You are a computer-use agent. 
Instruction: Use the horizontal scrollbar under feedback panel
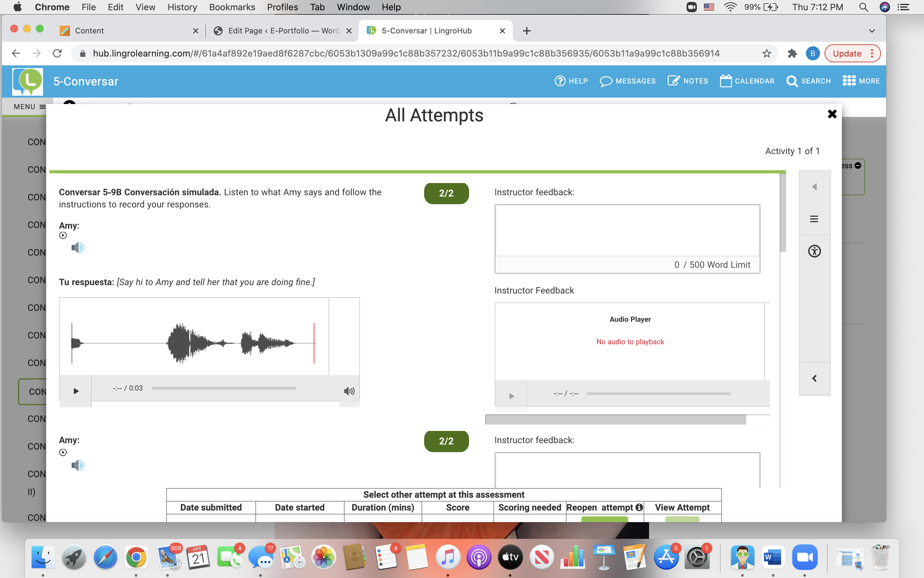615,419
